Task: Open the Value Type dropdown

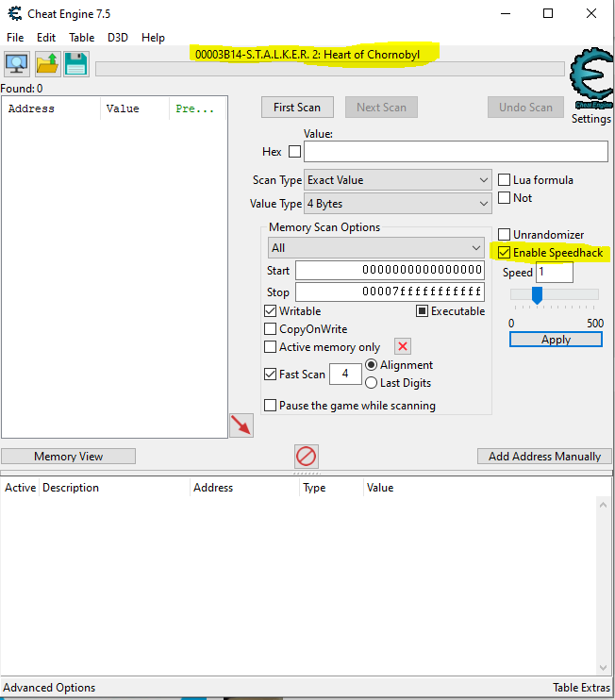Action: pos(398,204)
